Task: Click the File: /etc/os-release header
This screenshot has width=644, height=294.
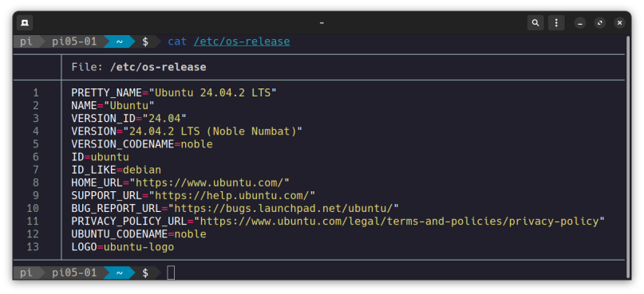Action: click(x=139, y=67)
